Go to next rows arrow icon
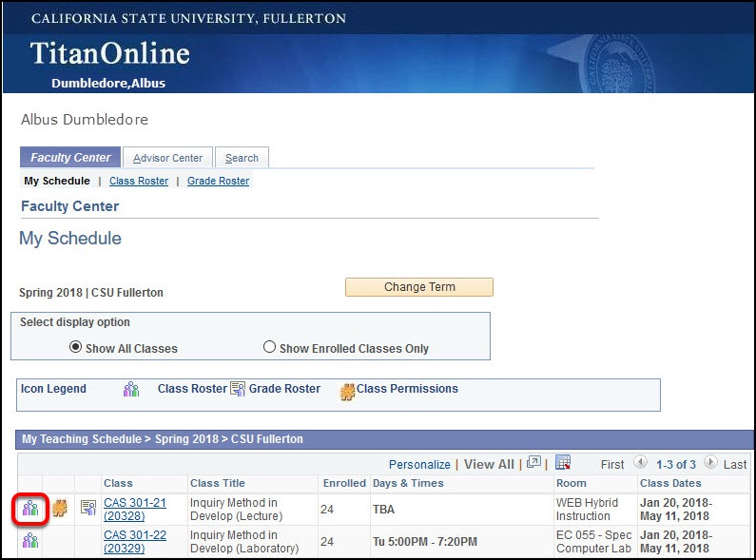The image size is (756, 560). [710, 462]
